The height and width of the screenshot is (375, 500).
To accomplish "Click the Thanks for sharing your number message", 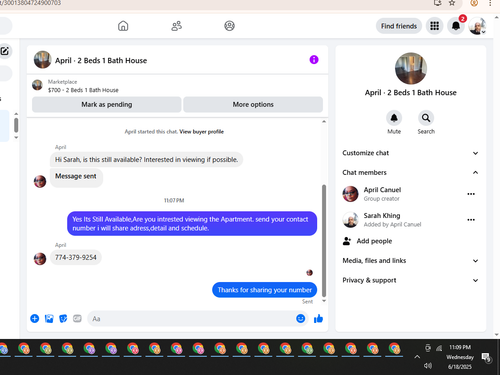I will [x=265, y=290].
